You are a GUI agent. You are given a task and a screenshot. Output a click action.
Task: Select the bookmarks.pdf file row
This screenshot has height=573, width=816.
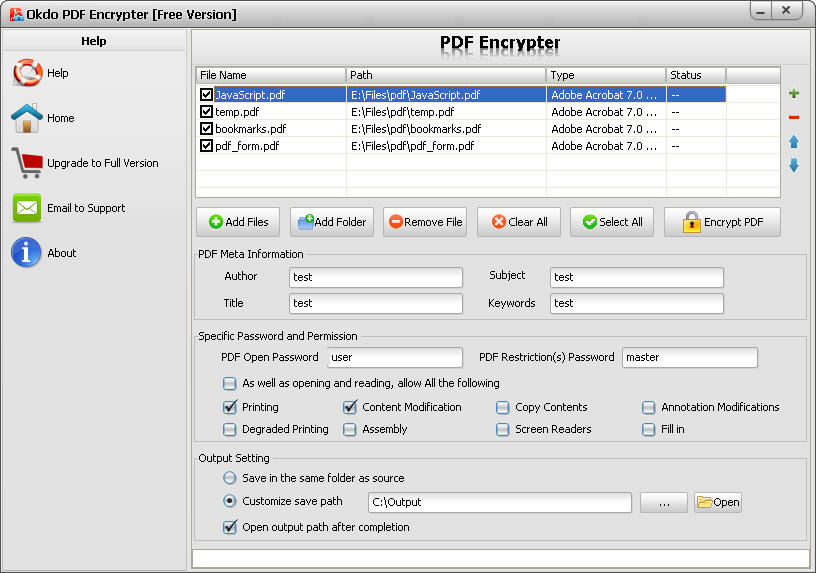(x=461, y=129)
